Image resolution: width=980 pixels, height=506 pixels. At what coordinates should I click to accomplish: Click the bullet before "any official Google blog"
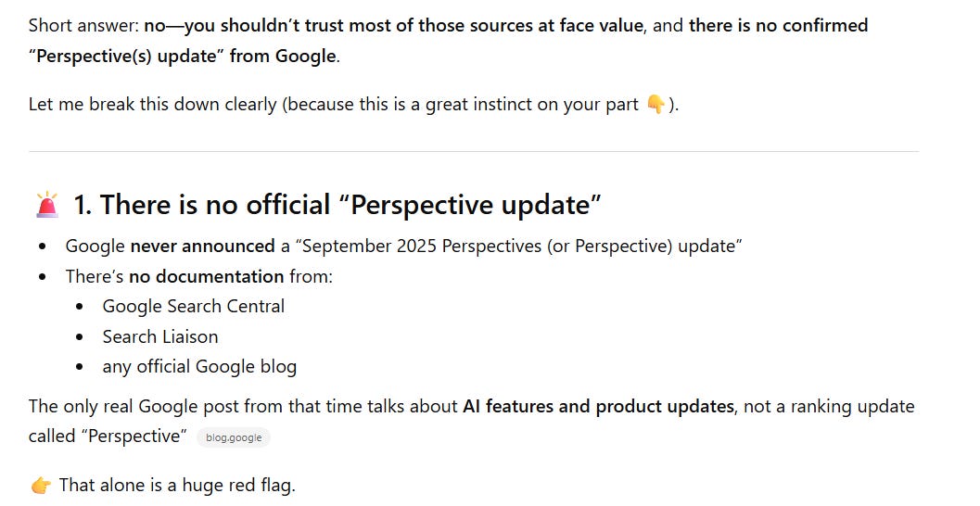point(81,367)
